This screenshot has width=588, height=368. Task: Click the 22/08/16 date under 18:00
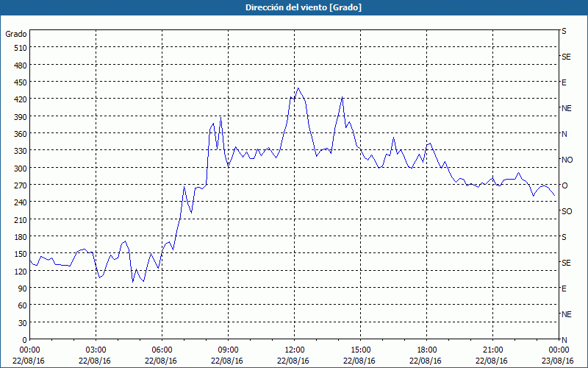point(426,361)
